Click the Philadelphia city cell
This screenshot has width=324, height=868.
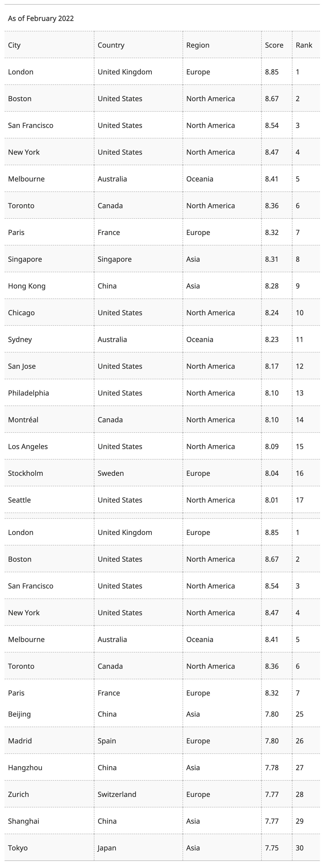(x=29, y=393)
